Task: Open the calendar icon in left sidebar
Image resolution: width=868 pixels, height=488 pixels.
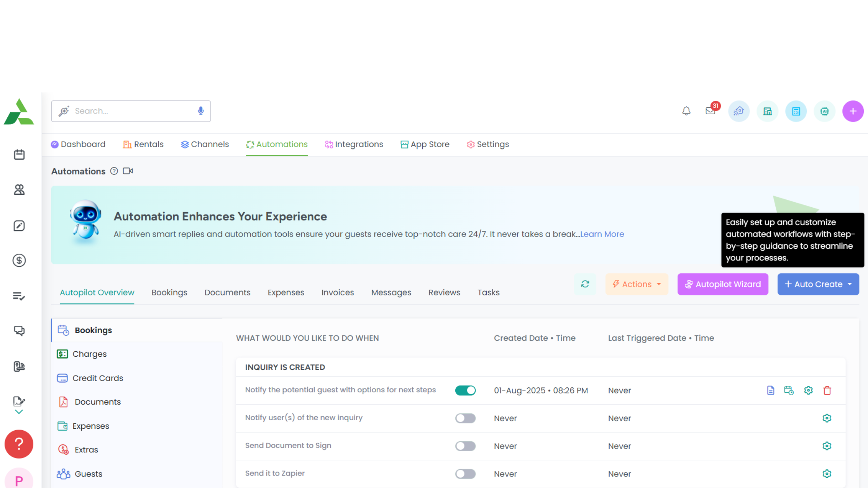Action: [19, 155]
